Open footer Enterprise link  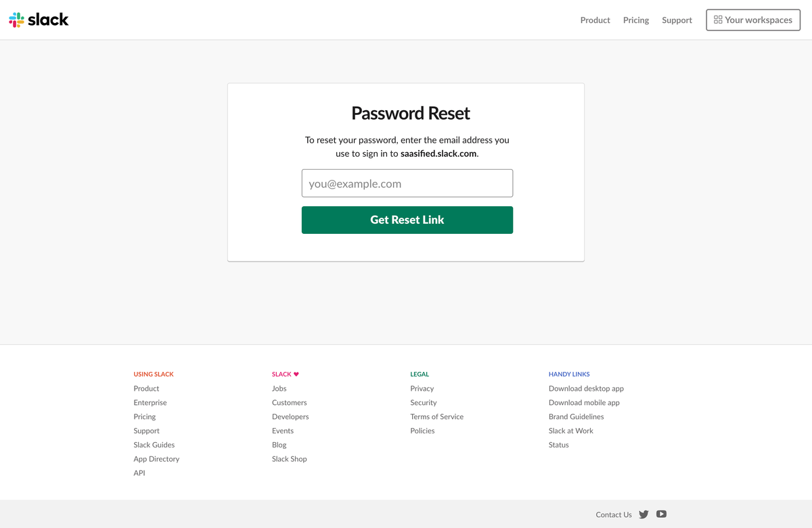(150, 402)
